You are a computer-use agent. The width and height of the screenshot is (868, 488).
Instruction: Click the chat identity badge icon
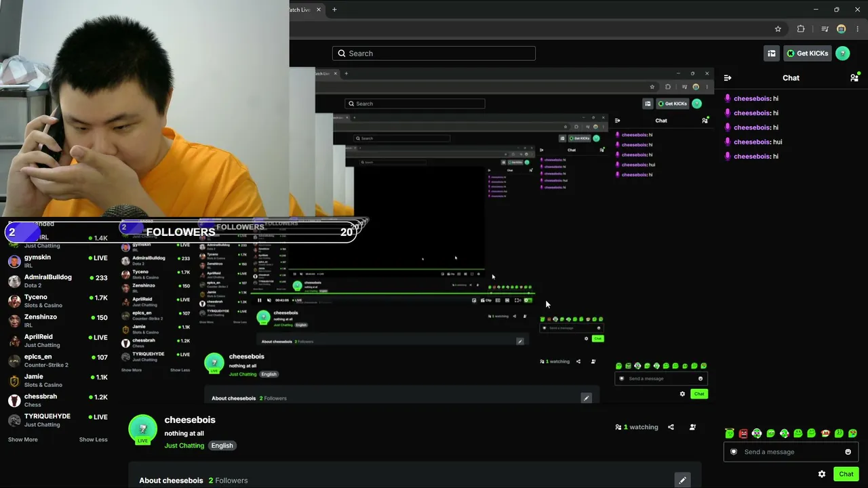click(733, 452)
